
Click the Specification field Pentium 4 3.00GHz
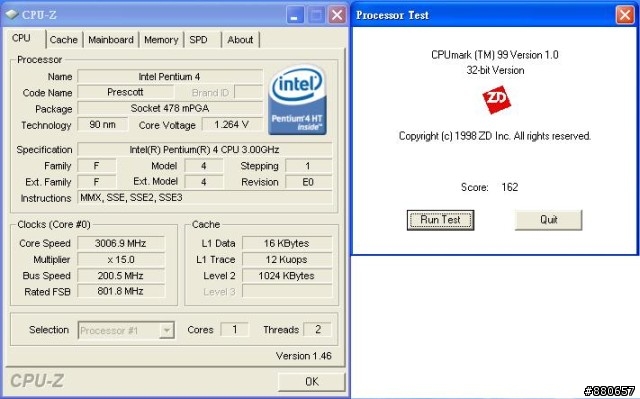click(204, 150)
